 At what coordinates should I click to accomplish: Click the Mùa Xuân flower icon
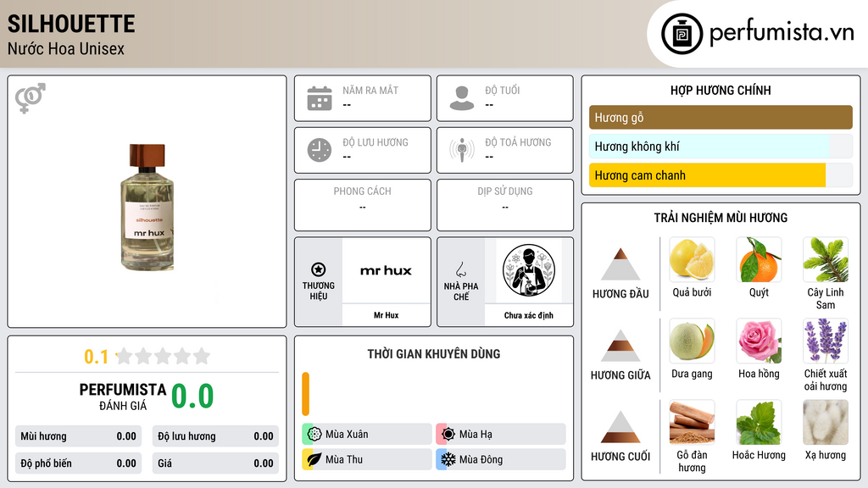pyautogui.click(x=314, y=434)
